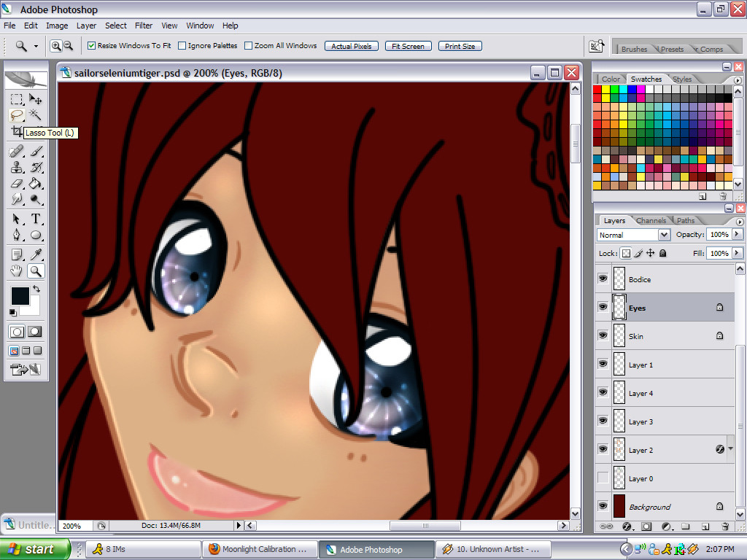Switch to the Paths tab
This screenshot has width=747, height=560.
click(686, 220)
